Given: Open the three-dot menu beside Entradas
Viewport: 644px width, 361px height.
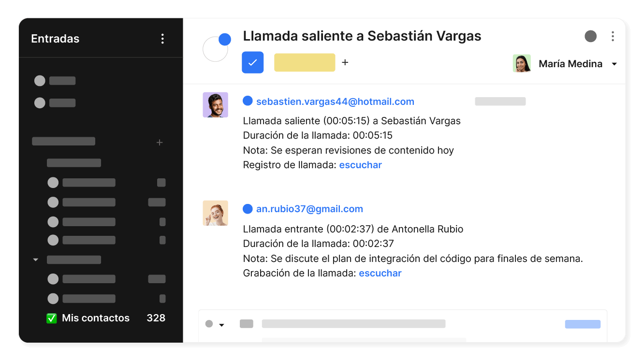Looking at the screenshot, I should coord(162,39).
